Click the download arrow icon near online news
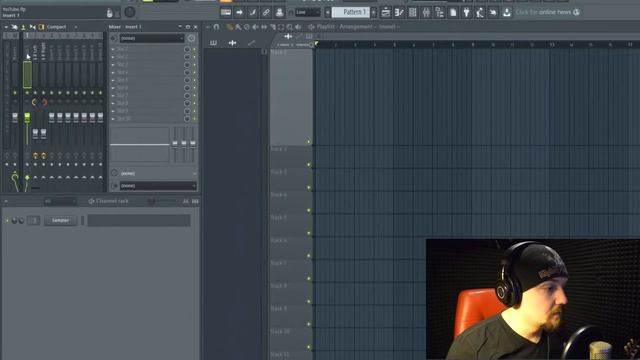This screenshot has width=640, height=360. click(x=507, y=12)
